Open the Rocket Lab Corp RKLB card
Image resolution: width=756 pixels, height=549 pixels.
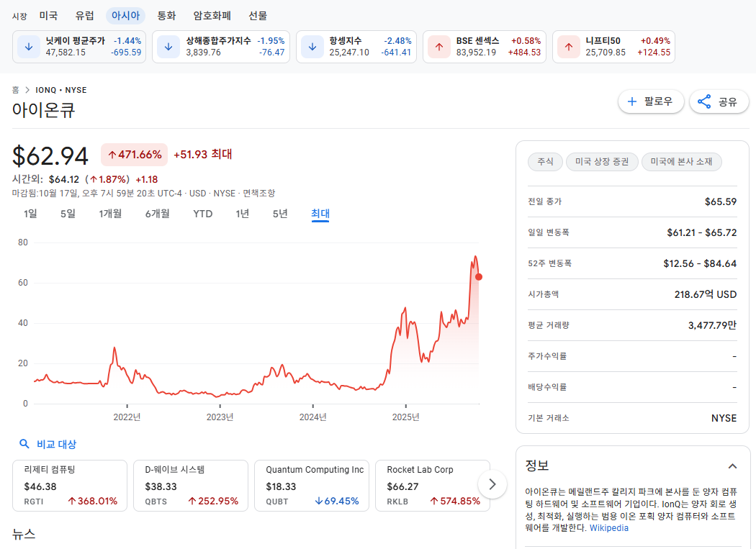[433, 486]
